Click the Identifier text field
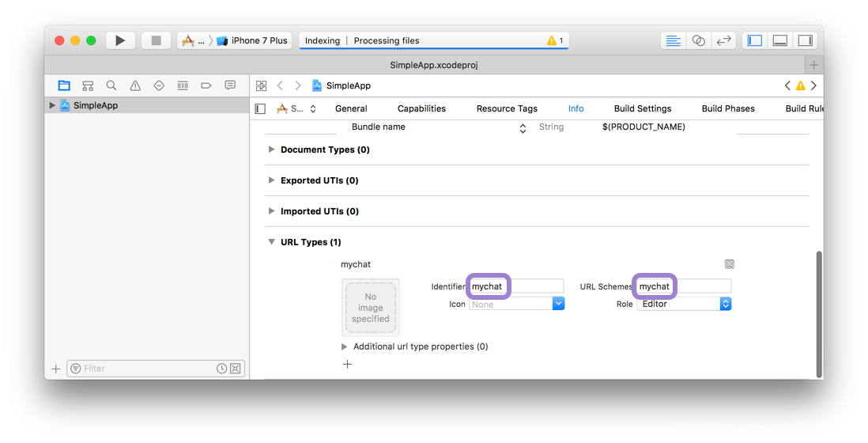This screenshot has height=443, width=868. click(x=516, y=286)
